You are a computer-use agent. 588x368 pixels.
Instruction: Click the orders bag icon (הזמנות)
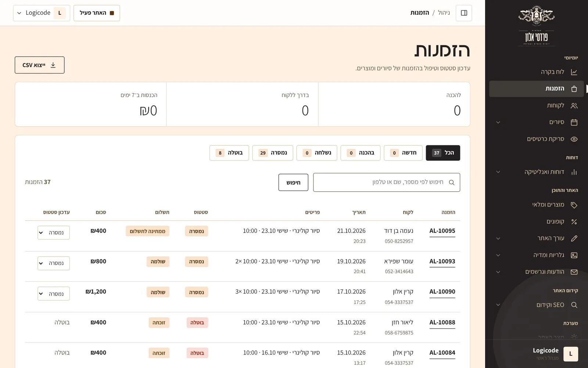[x=574, y=89]
